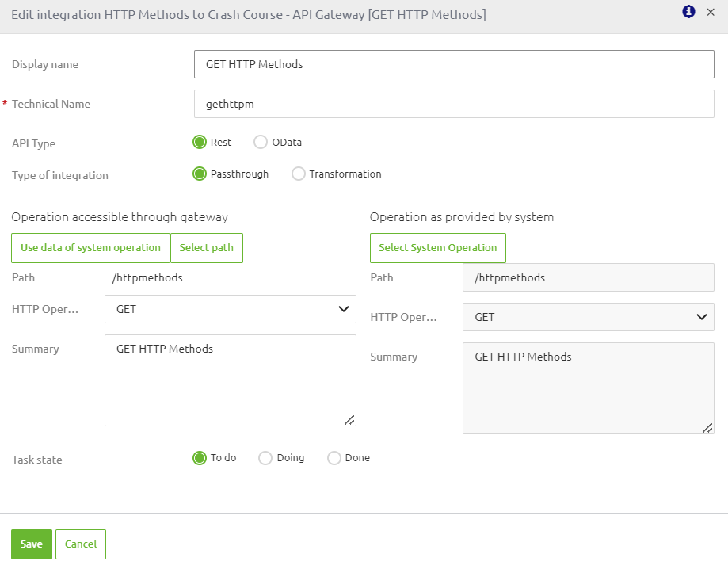
Task: Click the resize grip of left Summary box
Action: click(x=349, y=422)
